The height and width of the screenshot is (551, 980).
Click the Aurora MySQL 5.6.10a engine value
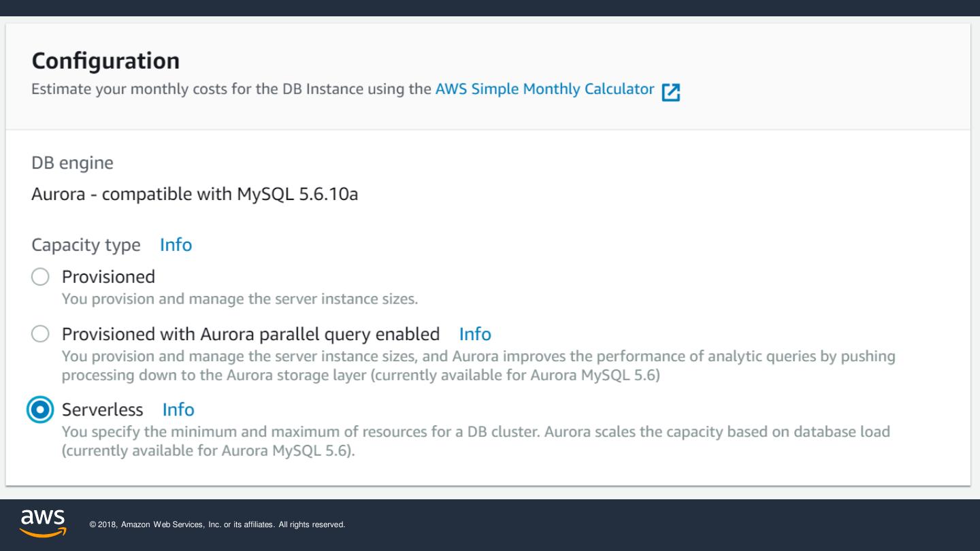(195, 195)
